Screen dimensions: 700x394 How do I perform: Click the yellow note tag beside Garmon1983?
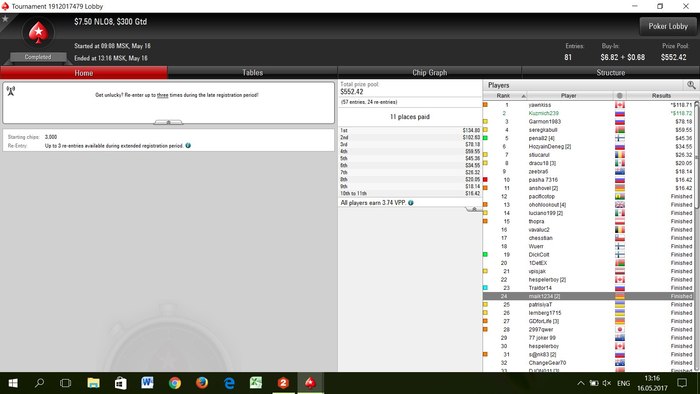[x=485, y=121]
